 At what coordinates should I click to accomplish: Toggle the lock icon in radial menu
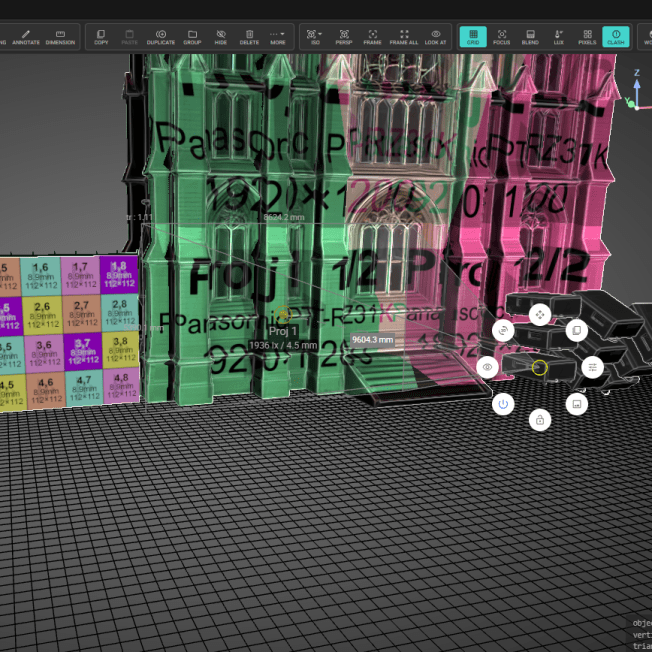click(x=540, y=420)
